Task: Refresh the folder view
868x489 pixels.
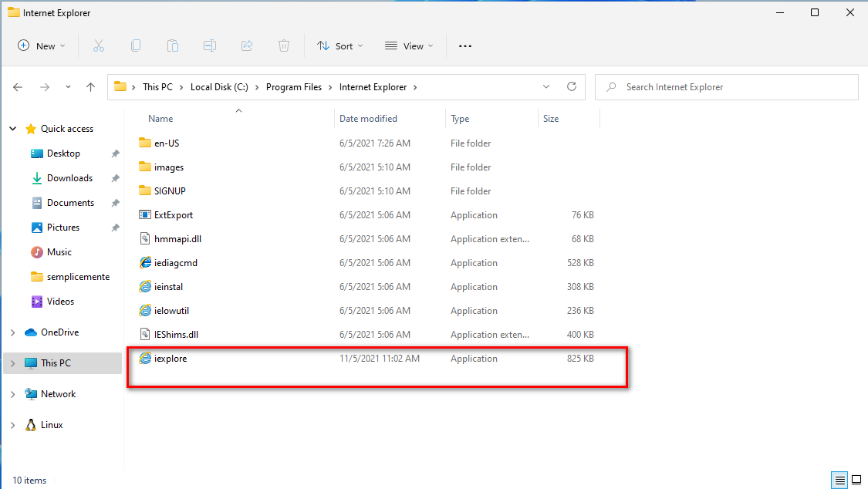Action: click(x=572, y=87)
